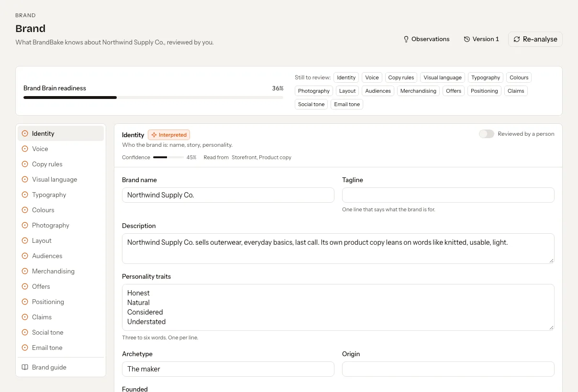Focus the empty Origin field
Screen dimensions: 578x392
pos(448,369)
